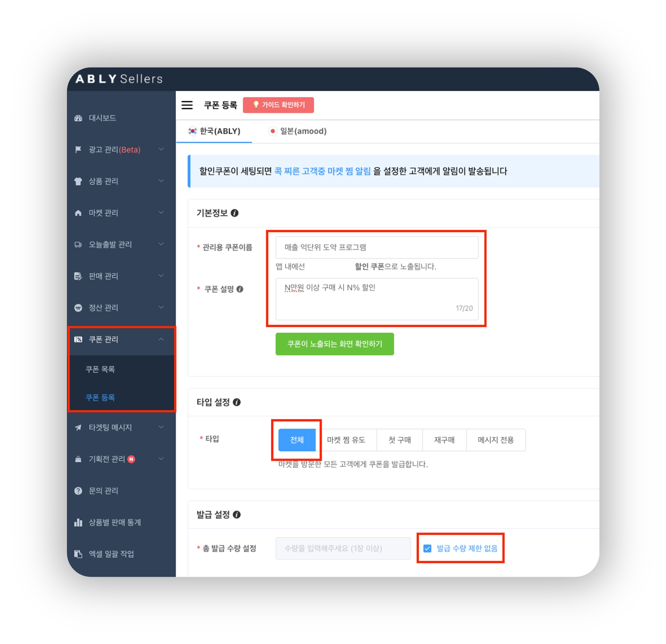666x644 pixels.
Task: Click the 대시보드 dashboard gauge icon
Action: coord(78,118)
